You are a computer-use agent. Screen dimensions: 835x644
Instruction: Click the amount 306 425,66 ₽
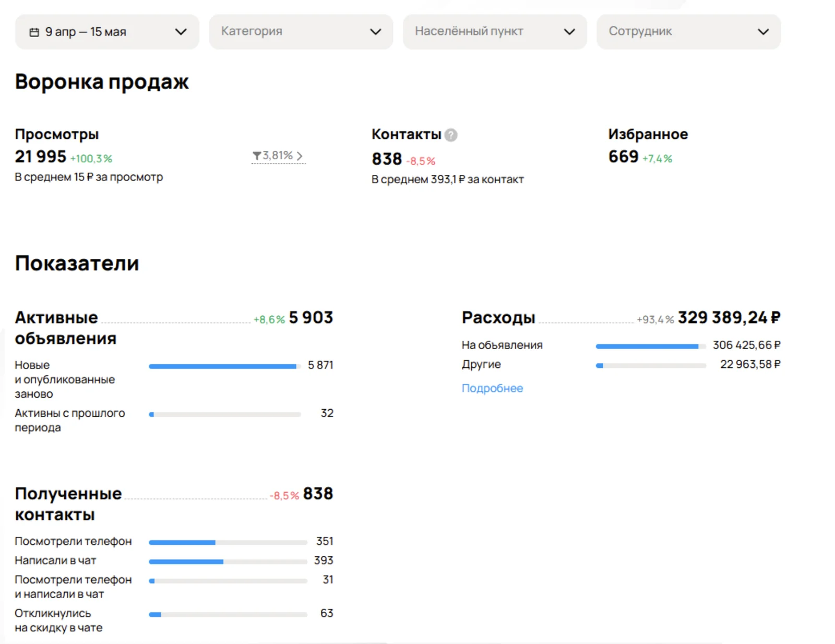tap(747, 345)
